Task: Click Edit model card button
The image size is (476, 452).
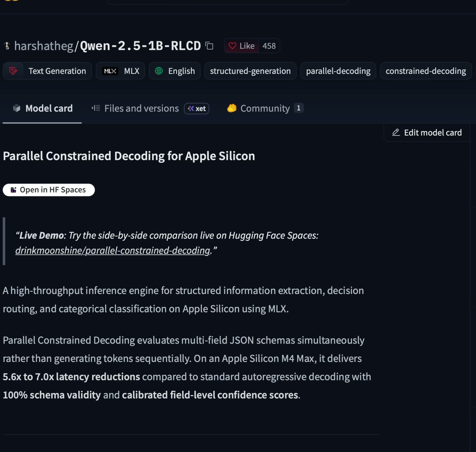Action: [427, 132]
